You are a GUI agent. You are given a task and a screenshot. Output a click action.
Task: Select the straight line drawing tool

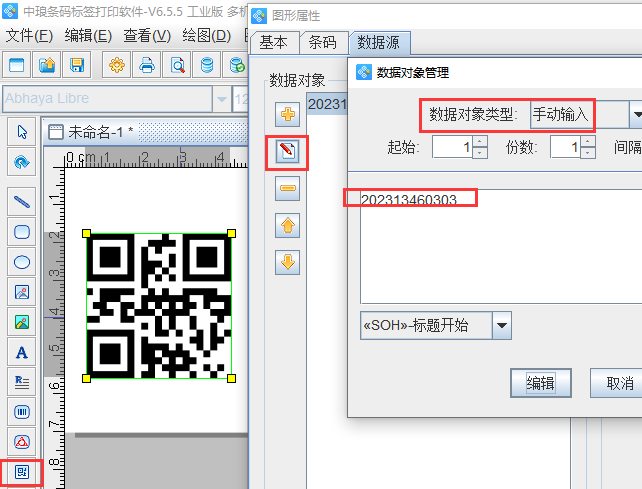point(21,201)
